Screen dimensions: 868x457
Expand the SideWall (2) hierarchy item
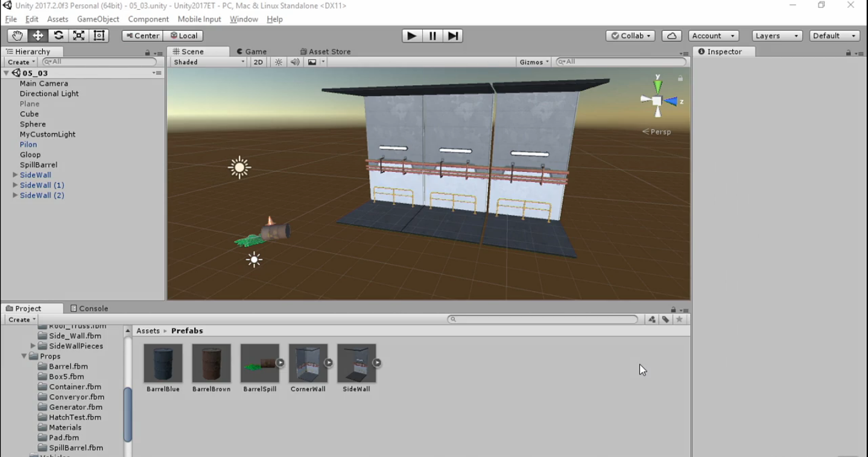(15, 195)
